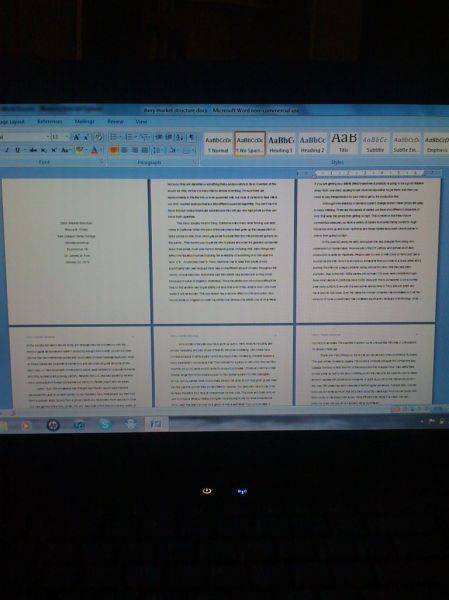
Task: Toggle subscript formatting
Action: [44, 150]
